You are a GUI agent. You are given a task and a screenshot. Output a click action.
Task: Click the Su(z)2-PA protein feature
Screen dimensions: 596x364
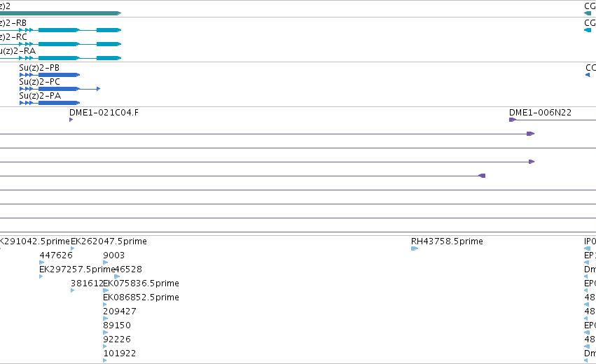tap(50, 103)
